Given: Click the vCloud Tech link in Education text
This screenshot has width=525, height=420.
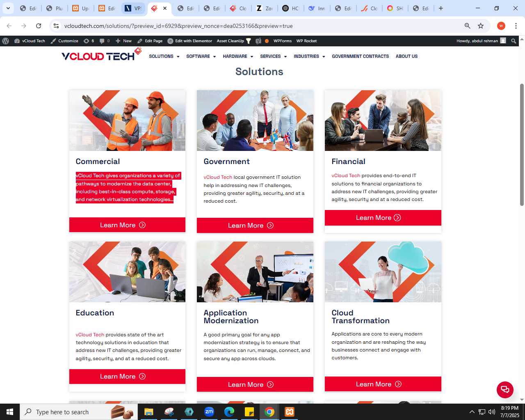Looking at the screenshot, I should coord(90,335).
